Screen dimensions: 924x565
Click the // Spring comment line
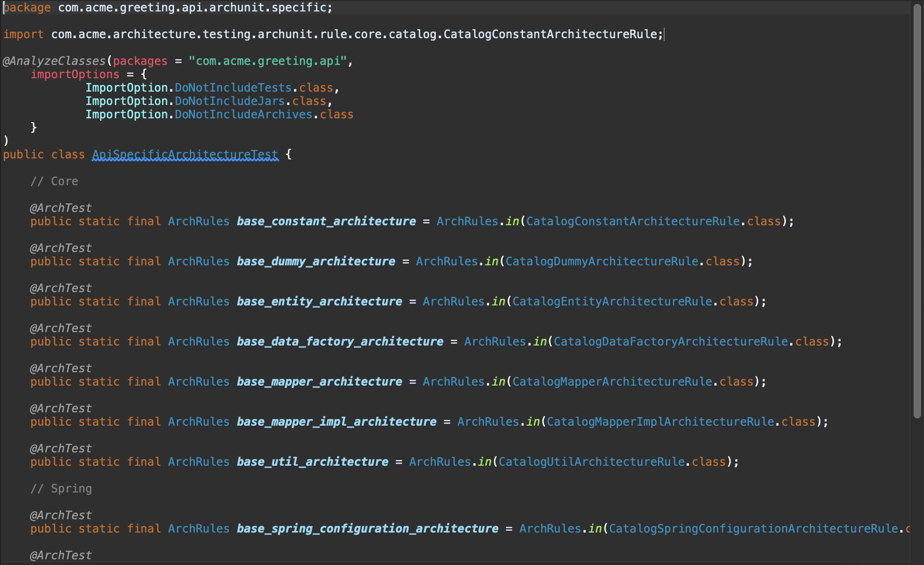tap(61, 489)
